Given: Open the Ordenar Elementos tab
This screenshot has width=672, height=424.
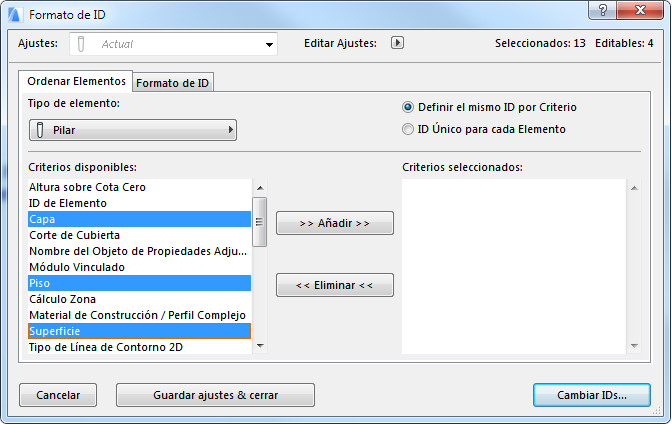Looking at the screenshot, I should 77,81.
